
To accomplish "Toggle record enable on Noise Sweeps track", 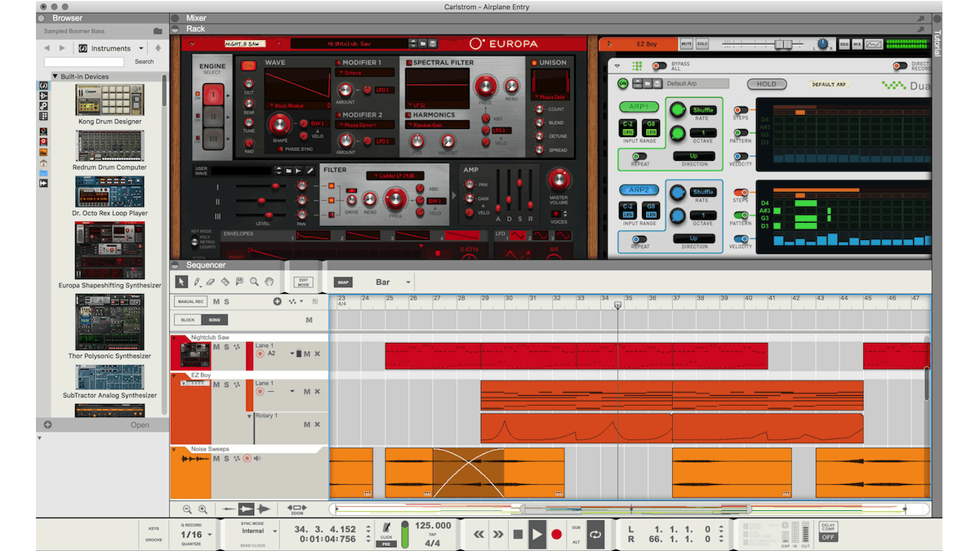I will pyautogui.click(x=247, y=459).
